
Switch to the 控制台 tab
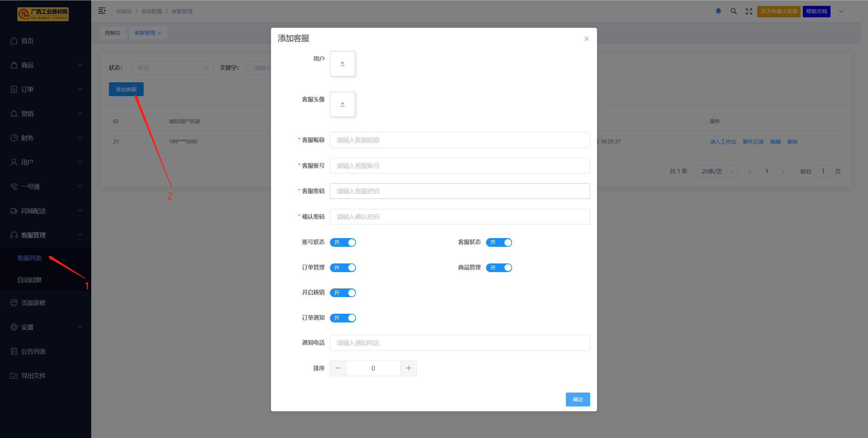112,33
